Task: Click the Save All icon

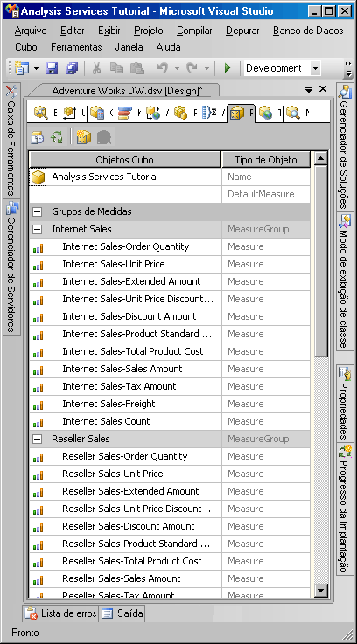Action: coord(72,68)
